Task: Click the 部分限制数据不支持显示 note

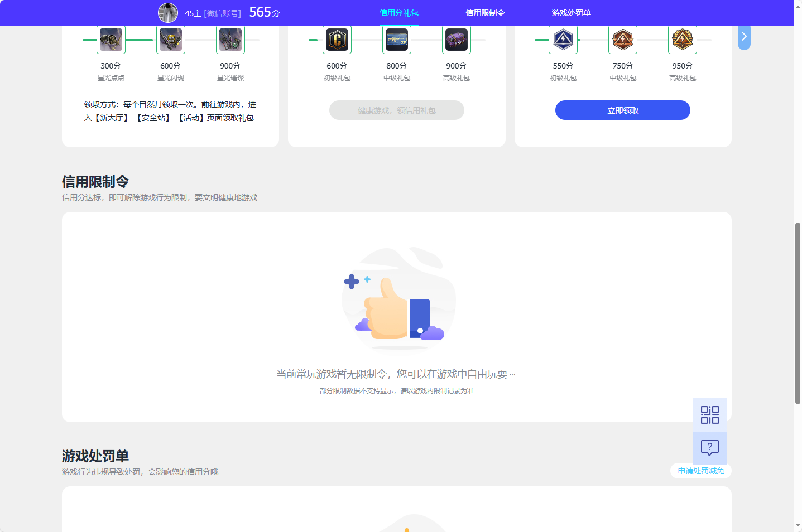Action: point(397,391)
